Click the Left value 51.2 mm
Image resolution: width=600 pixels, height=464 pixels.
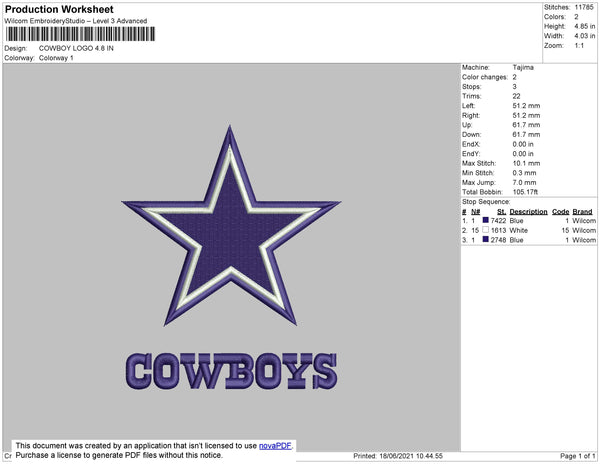(527, 106)
